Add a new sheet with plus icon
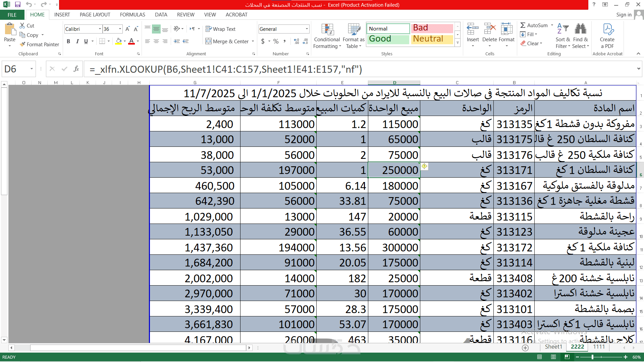This screenshot has width=644, height=362. [x=525, y=348]
